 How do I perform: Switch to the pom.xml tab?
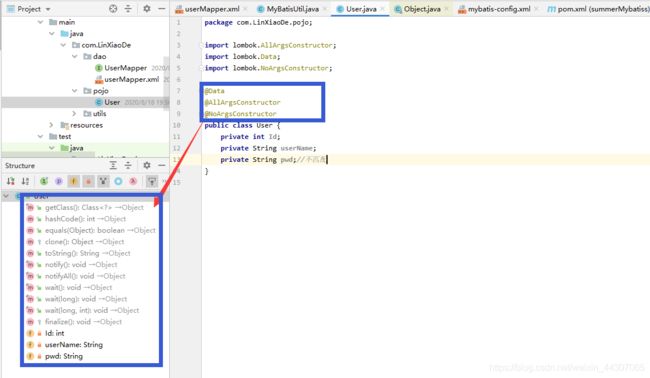[x=598, y=9]
